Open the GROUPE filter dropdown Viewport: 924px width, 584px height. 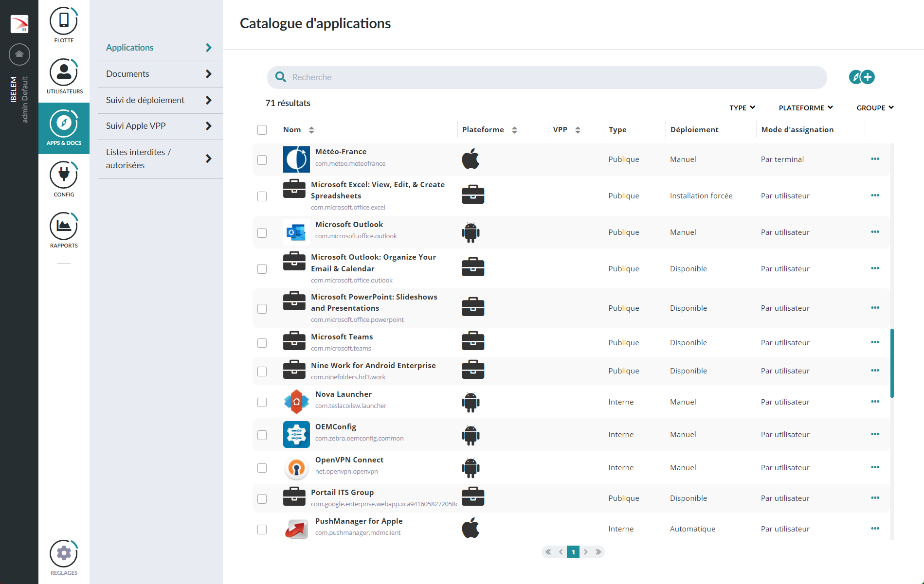click(875, 107)
